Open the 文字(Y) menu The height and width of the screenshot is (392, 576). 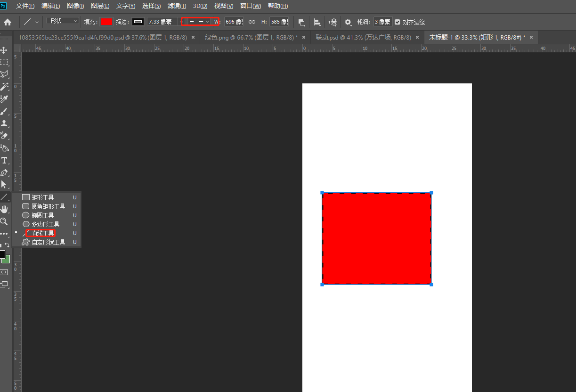pos(126,6)
